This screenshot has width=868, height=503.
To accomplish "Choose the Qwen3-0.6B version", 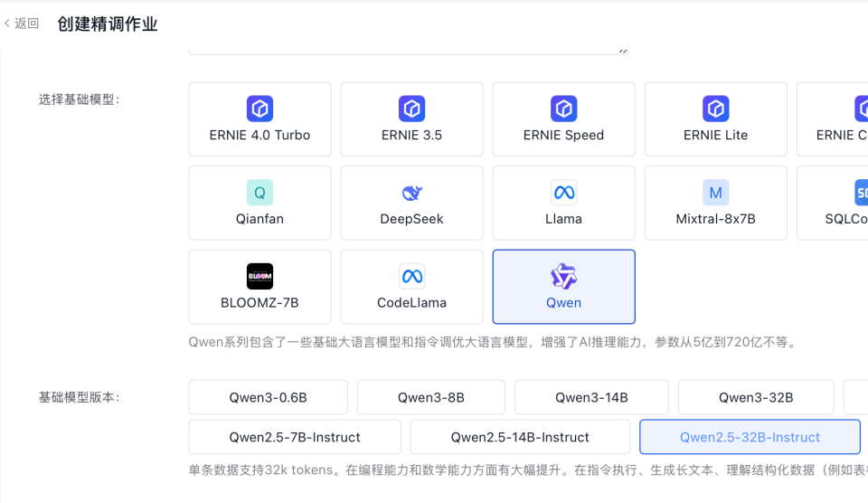I will 268,397.
